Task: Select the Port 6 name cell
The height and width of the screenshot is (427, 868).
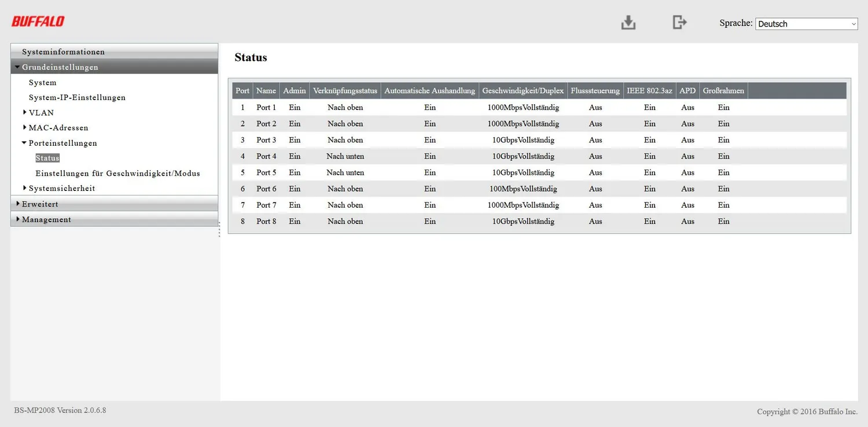Action: coord(266,189)
